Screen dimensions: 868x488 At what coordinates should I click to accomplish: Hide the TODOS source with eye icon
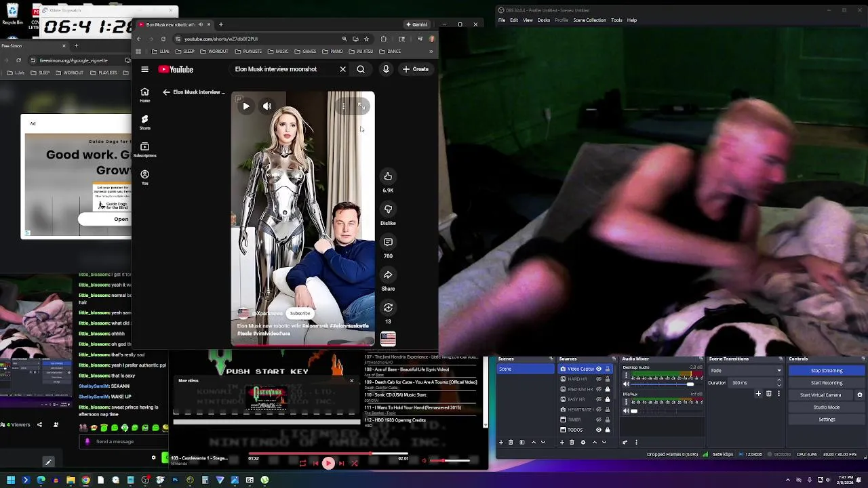click(599, 430)
